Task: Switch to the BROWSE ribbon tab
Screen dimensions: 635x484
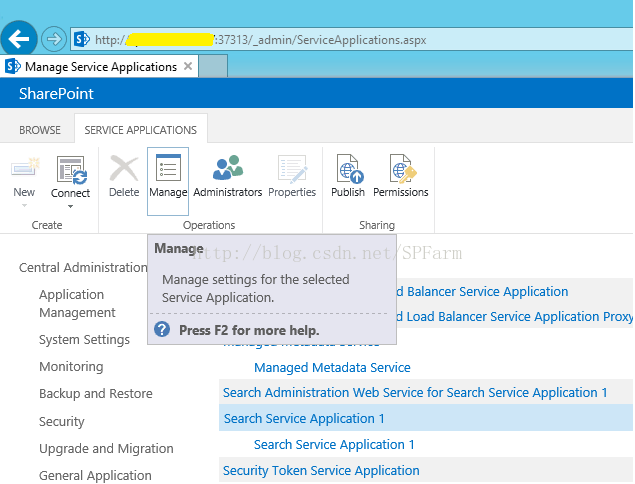Action: tap(40, 130)
